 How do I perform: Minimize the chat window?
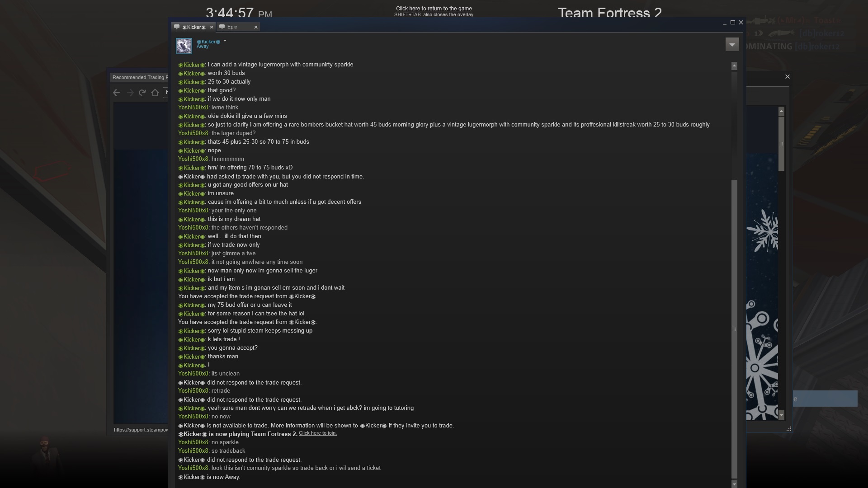(x=725, y=23)
